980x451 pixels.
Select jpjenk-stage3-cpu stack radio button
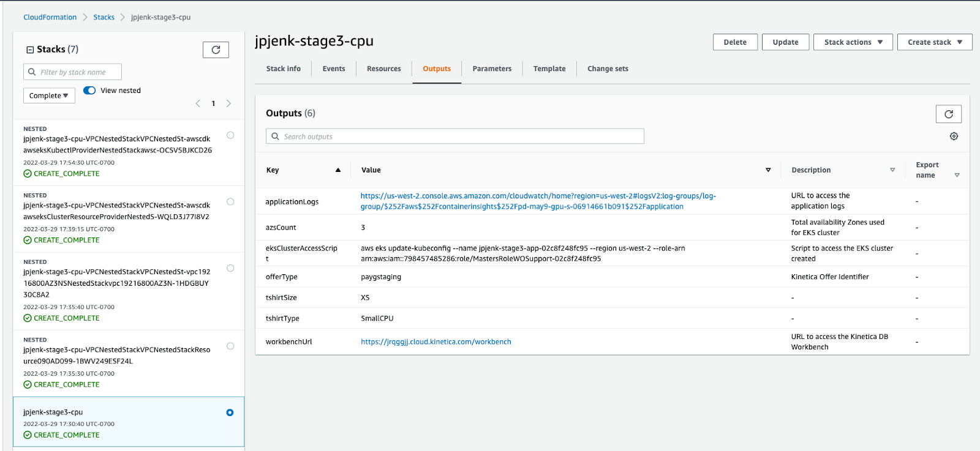click(x=230, y=412)
